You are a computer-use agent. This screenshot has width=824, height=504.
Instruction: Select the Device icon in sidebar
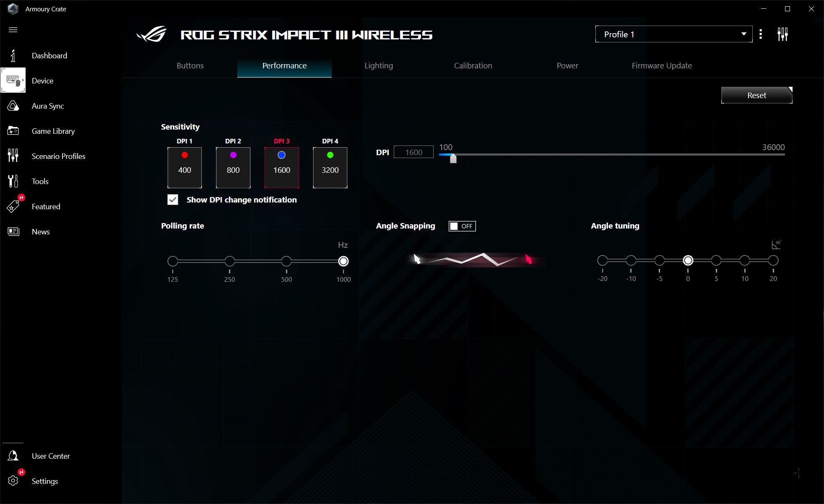tap(13, 81)
